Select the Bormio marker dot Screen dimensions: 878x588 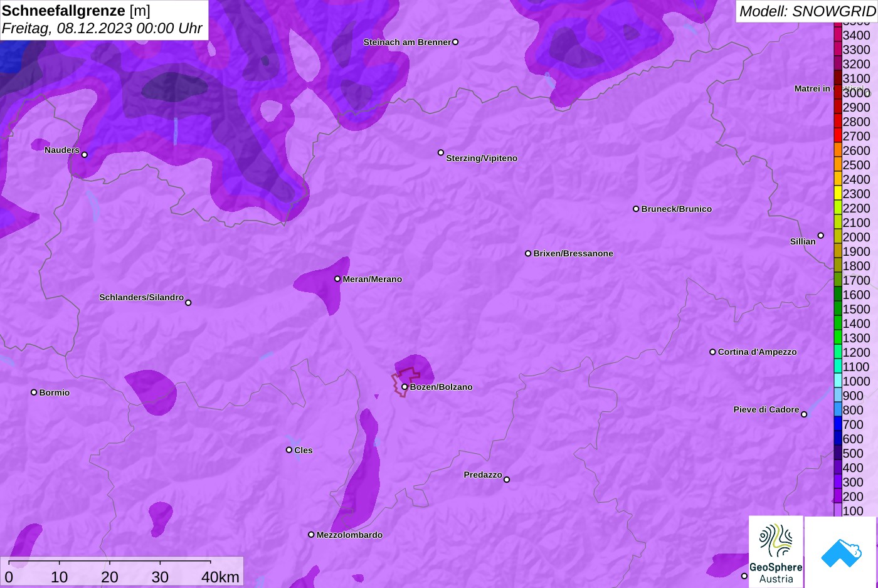pyautogui.click(x=34, y=392)
